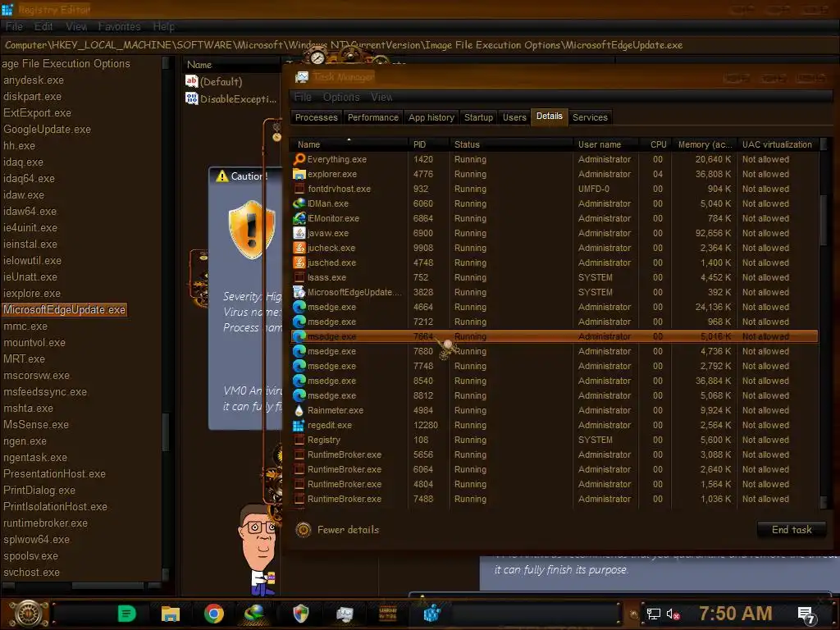Switch to the Startup tab
840x630 pixels.
478,117
